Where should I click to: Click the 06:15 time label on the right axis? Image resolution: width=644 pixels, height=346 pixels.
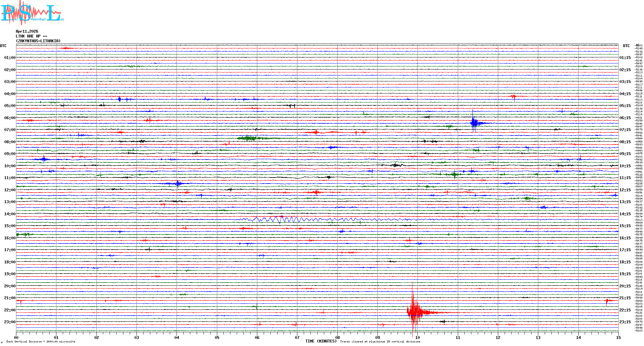point(625,118)
